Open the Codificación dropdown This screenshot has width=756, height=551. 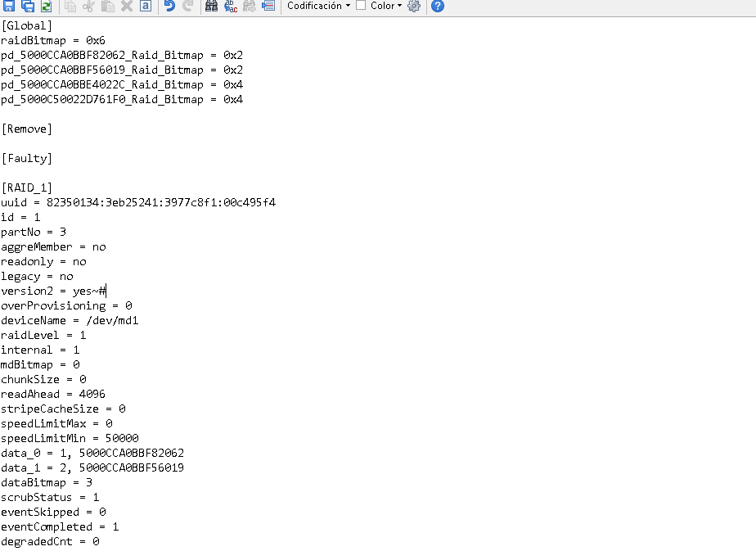coord(318,6)
